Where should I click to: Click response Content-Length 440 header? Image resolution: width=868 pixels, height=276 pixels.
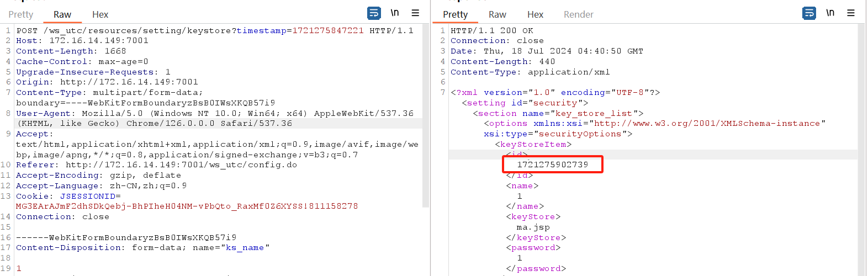coord(503,61)
